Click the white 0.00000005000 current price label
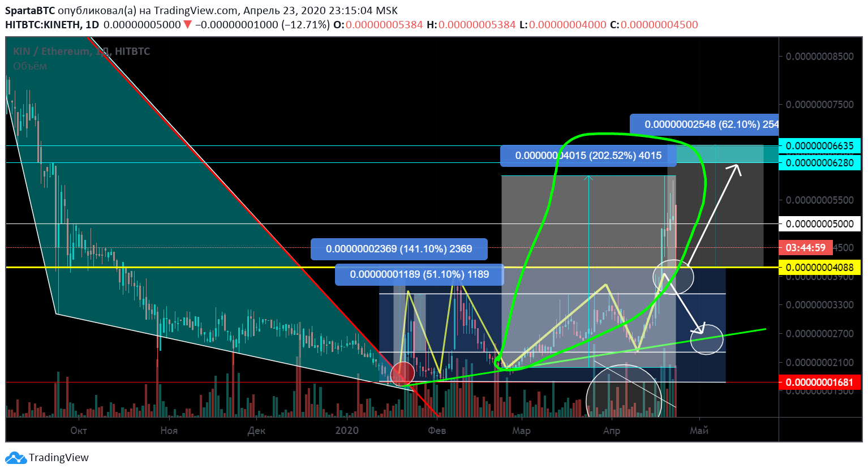 tap(819, 224)
